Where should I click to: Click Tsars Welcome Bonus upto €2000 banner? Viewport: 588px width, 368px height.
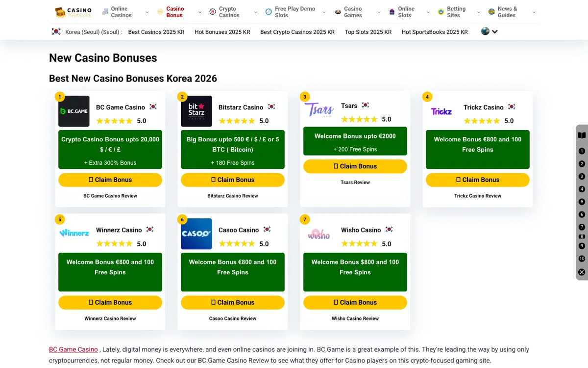tap(355, 141)
